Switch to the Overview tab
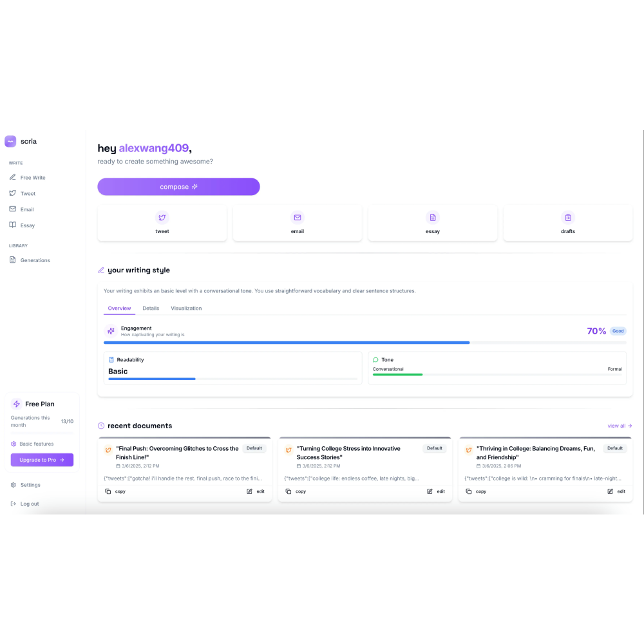 119,308
